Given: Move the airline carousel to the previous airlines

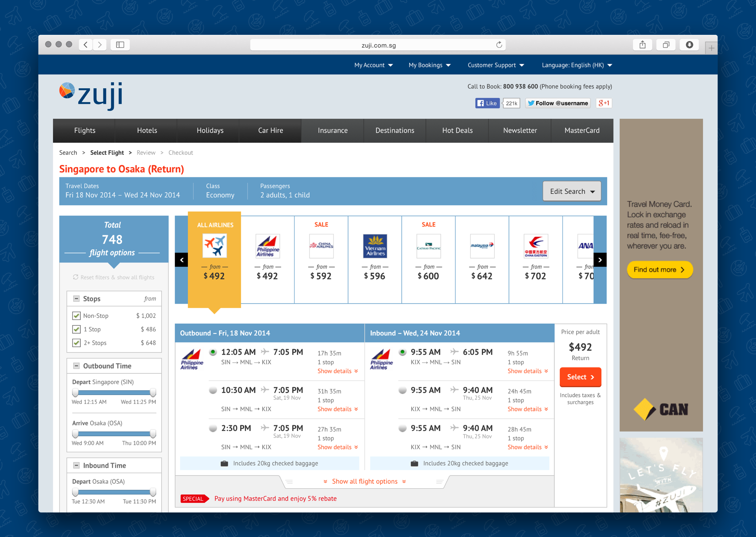Looking at the screenshot, I should pyautogui.click(x=181, y=260).
